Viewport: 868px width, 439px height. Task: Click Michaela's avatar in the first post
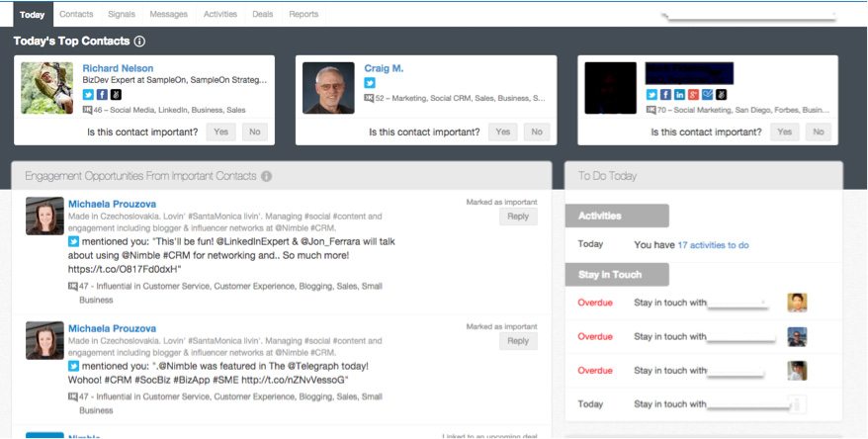(44, 216)
